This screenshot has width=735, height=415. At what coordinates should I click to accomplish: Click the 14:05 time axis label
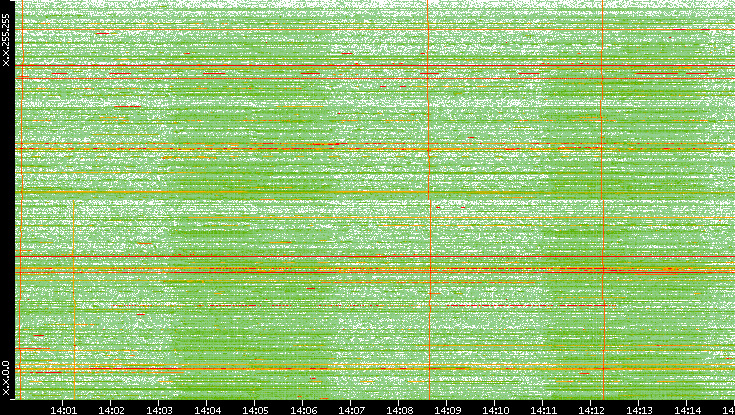pyautogui.click(x=255, y=410)
